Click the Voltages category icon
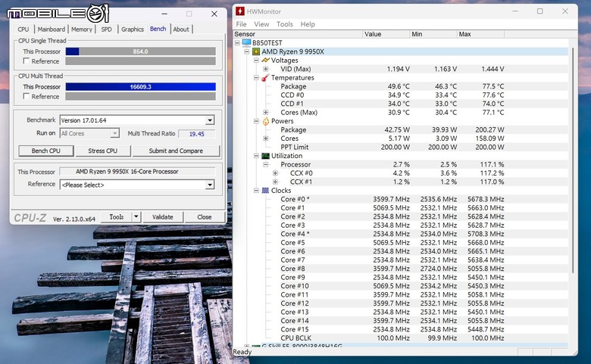 pos(265,61)
